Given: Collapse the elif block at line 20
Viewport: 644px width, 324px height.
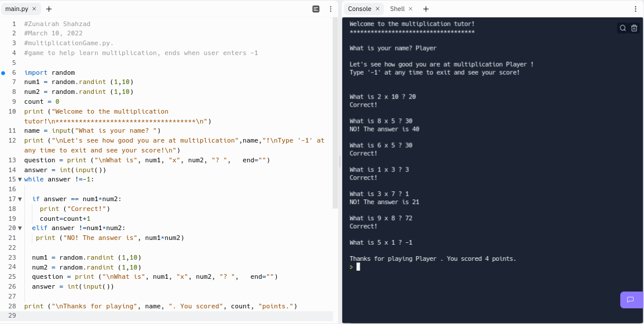Looking at the screenshot, I should (x=20, y=228).
